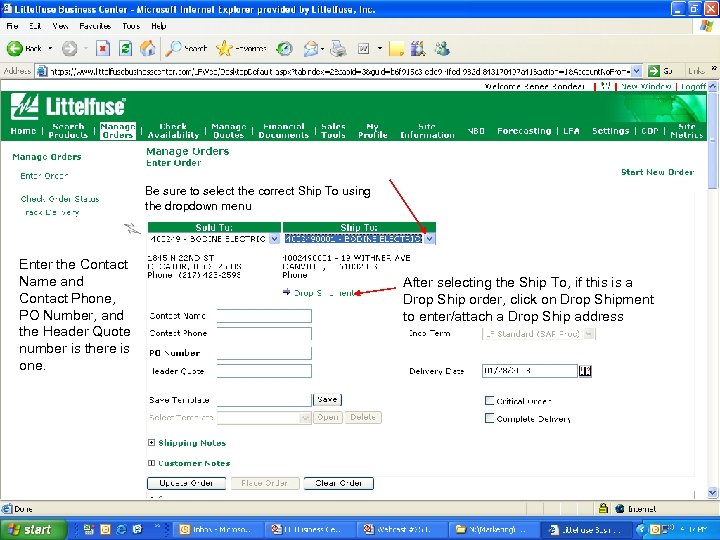Open the History clock icon

[284, 48]
